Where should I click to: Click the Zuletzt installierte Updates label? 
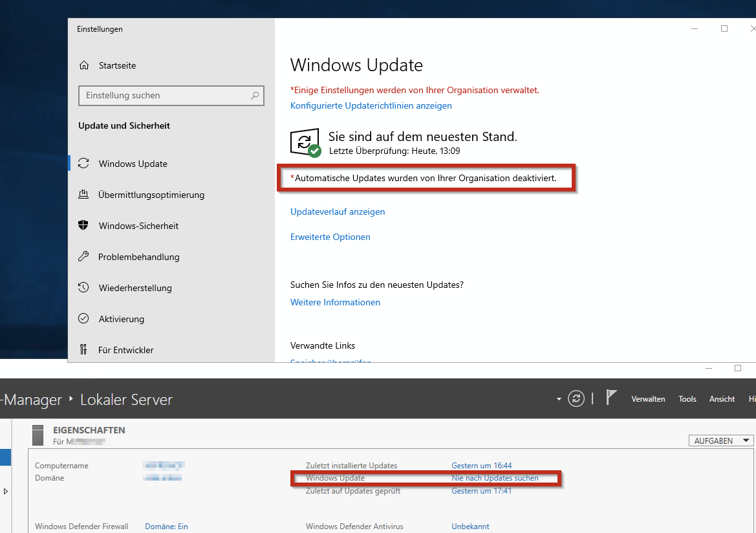coord(351,466)
